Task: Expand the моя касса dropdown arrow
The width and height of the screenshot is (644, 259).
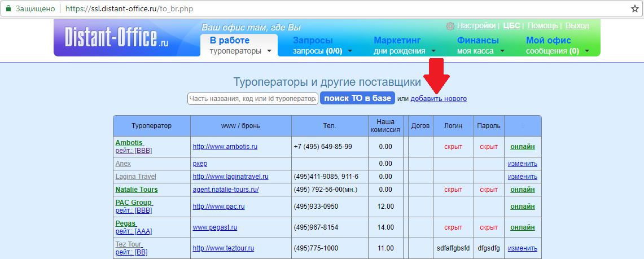Action: (x=502, y=51)
